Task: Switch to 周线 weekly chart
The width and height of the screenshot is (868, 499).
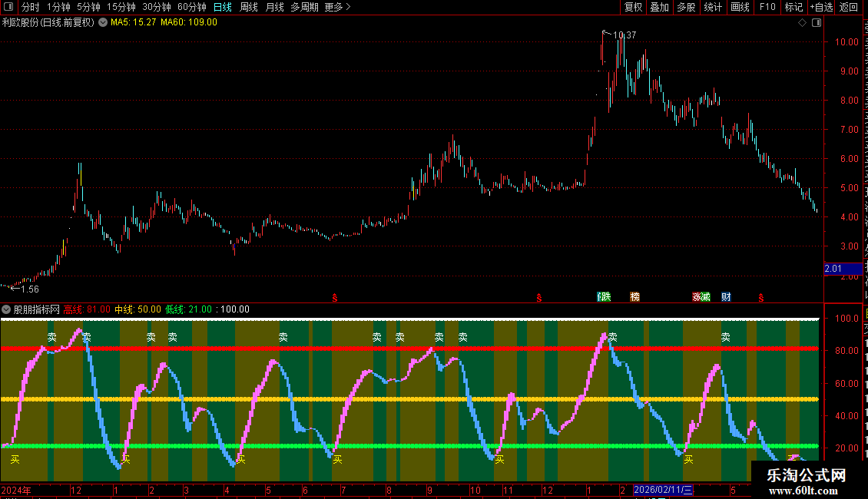Action: tap(249, 7)
